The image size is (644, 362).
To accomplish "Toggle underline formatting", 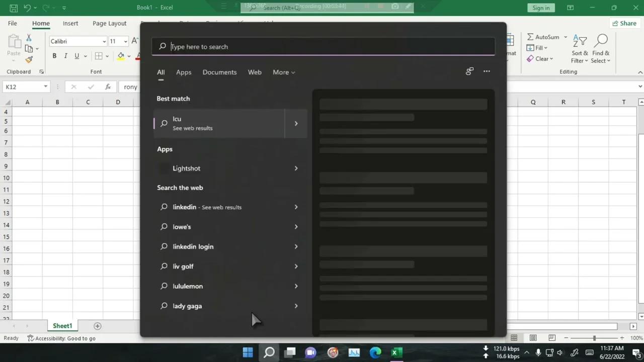I will (x=75, y=56).
